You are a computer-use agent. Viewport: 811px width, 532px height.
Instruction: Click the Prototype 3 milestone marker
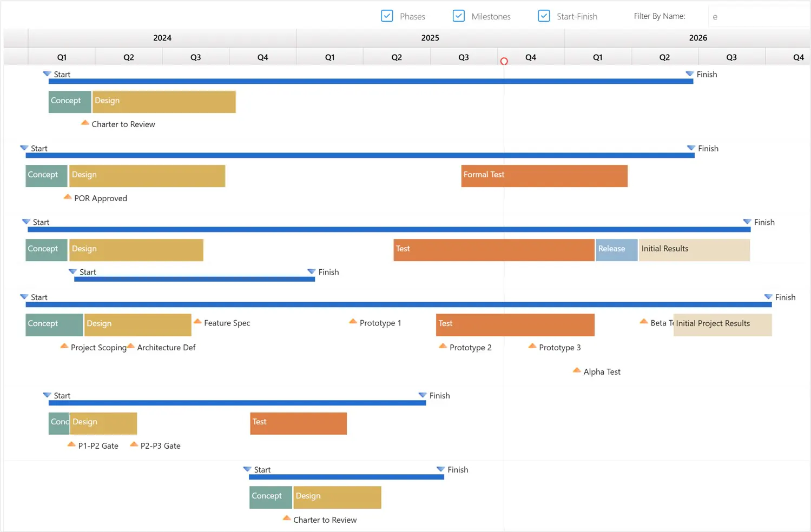[532, 345]
